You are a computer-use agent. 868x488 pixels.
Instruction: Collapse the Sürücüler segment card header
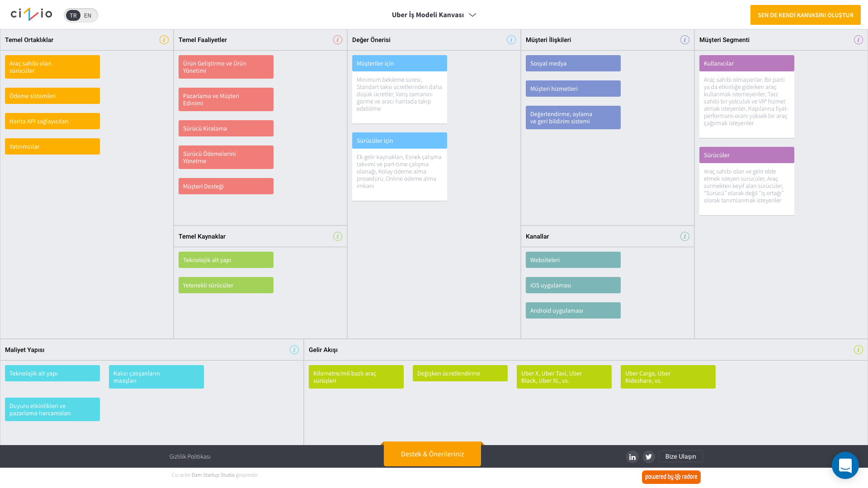[746, 155]
